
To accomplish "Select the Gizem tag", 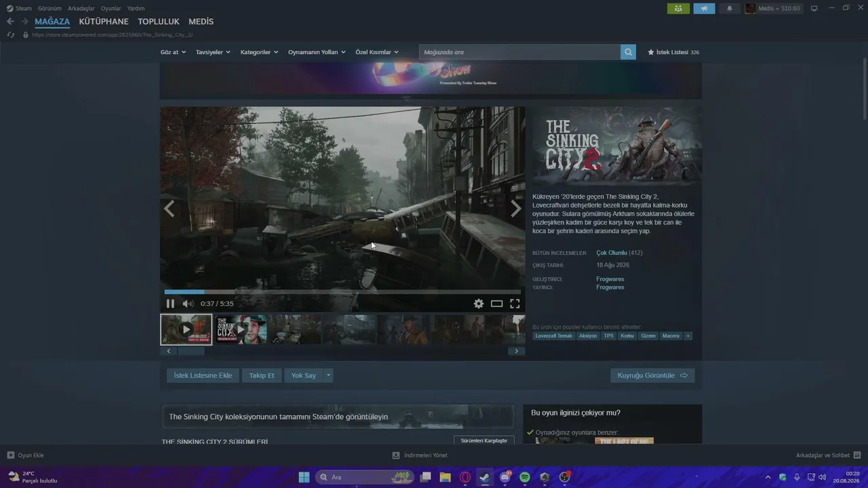I will click(648, 336).
